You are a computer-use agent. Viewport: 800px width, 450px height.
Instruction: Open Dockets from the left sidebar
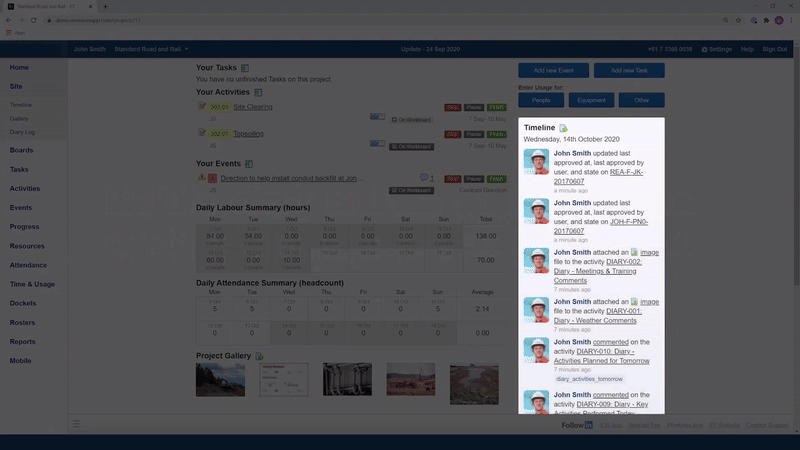(22, 303)
